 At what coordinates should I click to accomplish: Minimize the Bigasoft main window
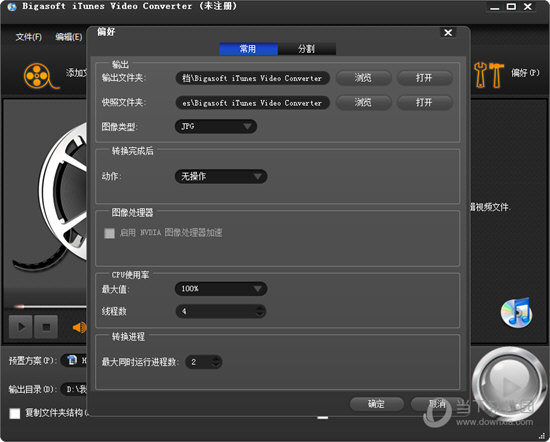tap(495, 7)
